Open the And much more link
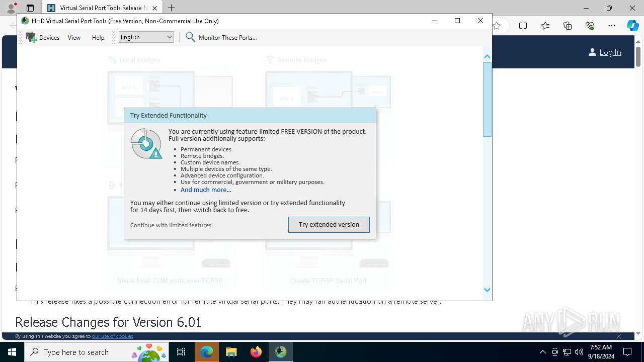The image size is (644, 362). [206, 190]
